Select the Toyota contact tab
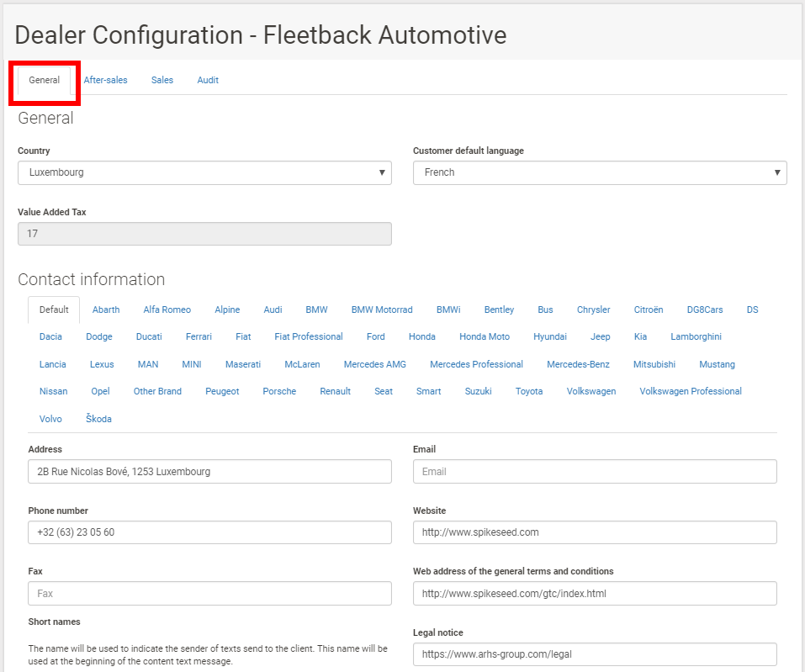 (528, 391)
